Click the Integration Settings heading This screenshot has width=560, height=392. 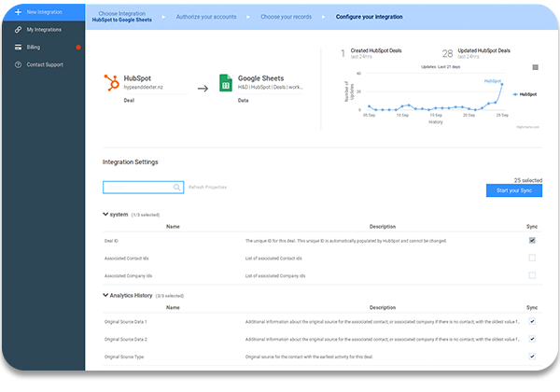tap(131, 162)
